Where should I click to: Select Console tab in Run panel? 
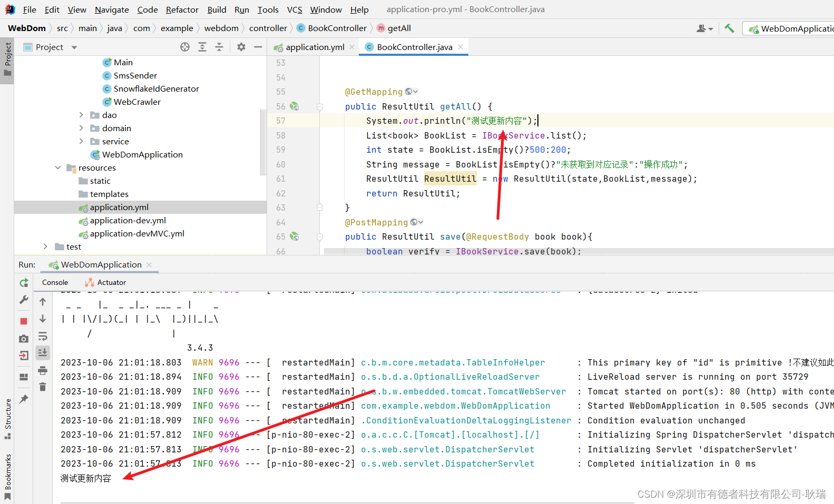[55, 282]
